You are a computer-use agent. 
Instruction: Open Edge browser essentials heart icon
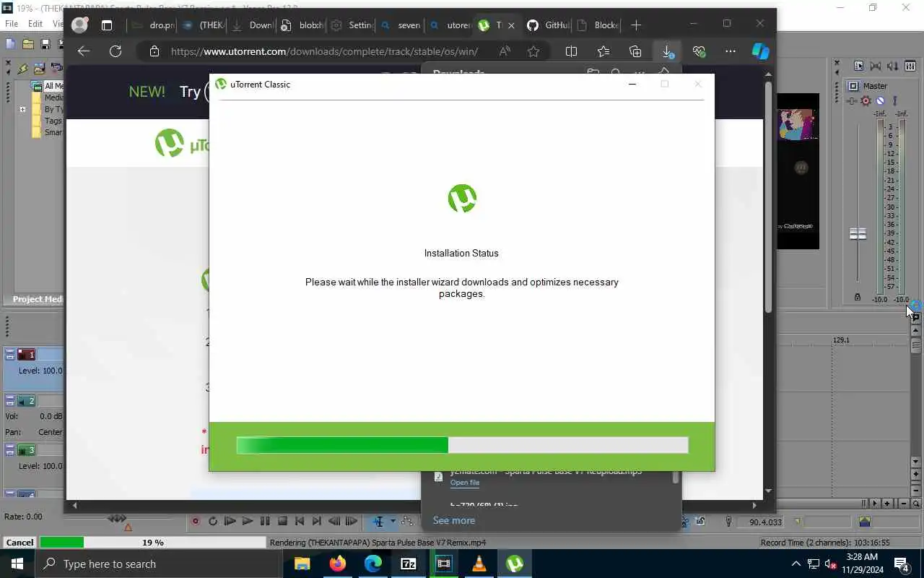(699, 51)
